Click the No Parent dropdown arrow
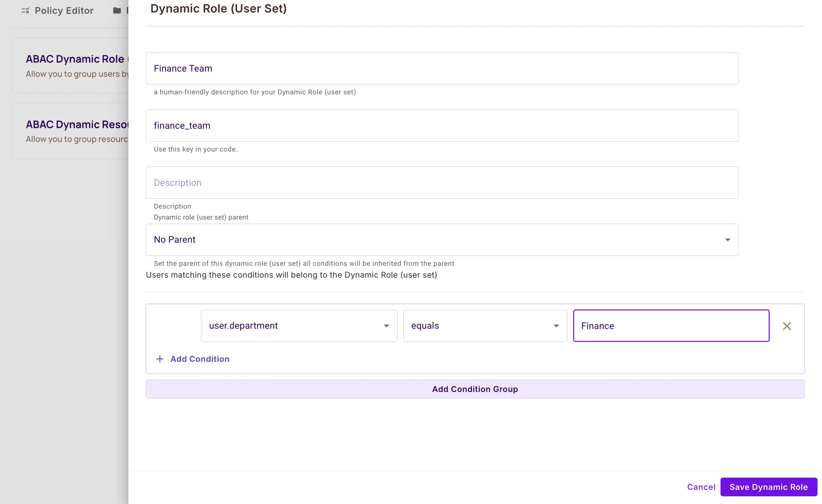Image resolution: width=822 pixels, height=504 pixels. 727,240
